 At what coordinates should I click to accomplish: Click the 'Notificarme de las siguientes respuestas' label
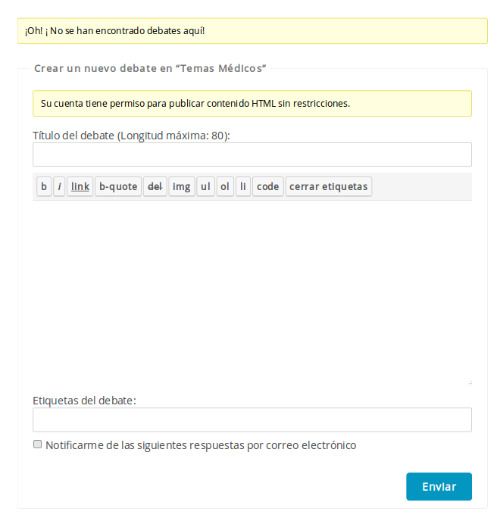coord(201,445)
